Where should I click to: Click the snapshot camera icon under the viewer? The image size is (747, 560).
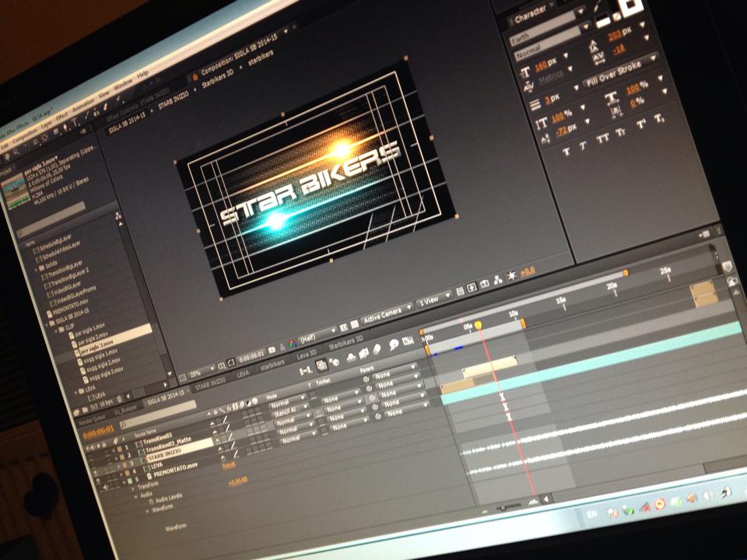pyautogui.click(x=272, y=349)
